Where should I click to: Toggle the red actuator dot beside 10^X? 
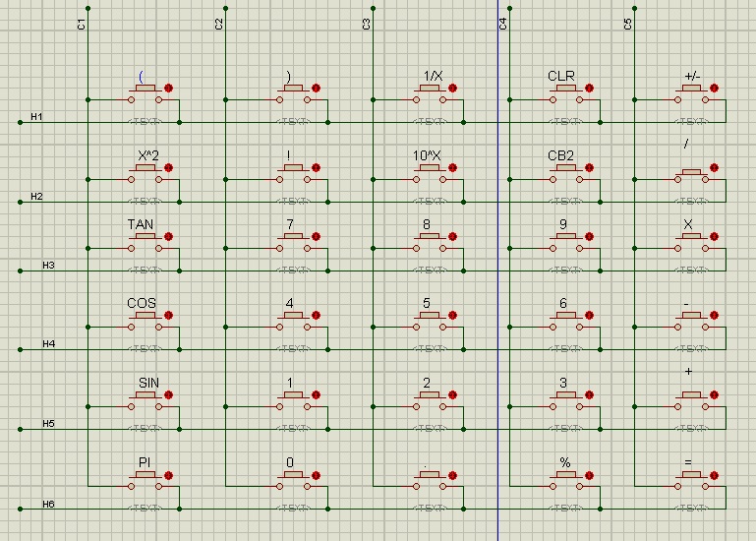452,167
